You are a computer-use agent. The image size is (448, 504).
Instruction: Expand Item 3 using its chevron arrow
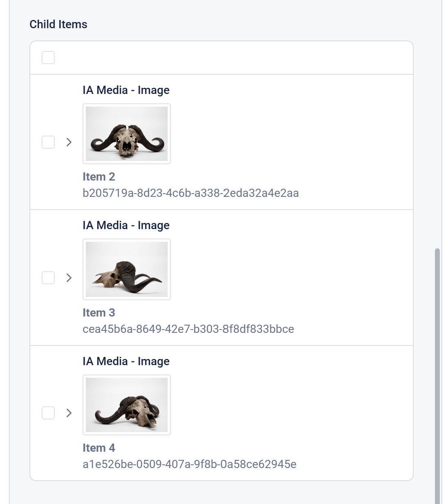point(69,278)
